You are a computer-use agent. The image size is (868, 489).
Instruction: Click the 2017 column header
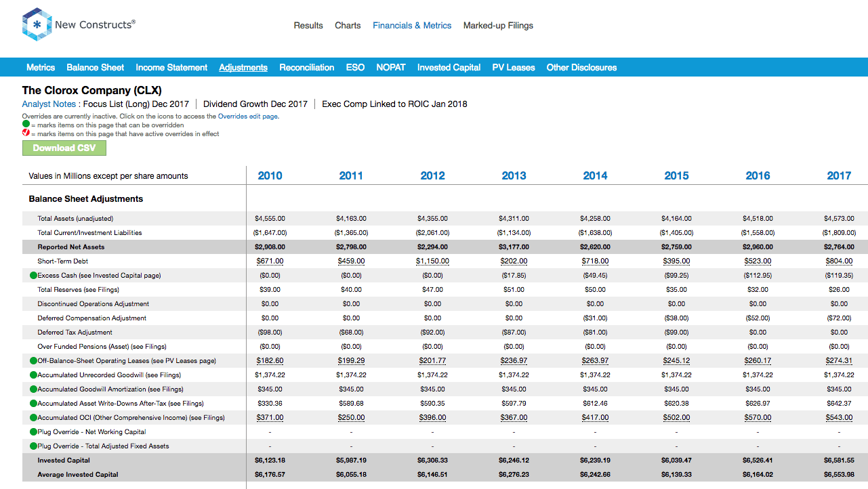[x=839, y=175]
